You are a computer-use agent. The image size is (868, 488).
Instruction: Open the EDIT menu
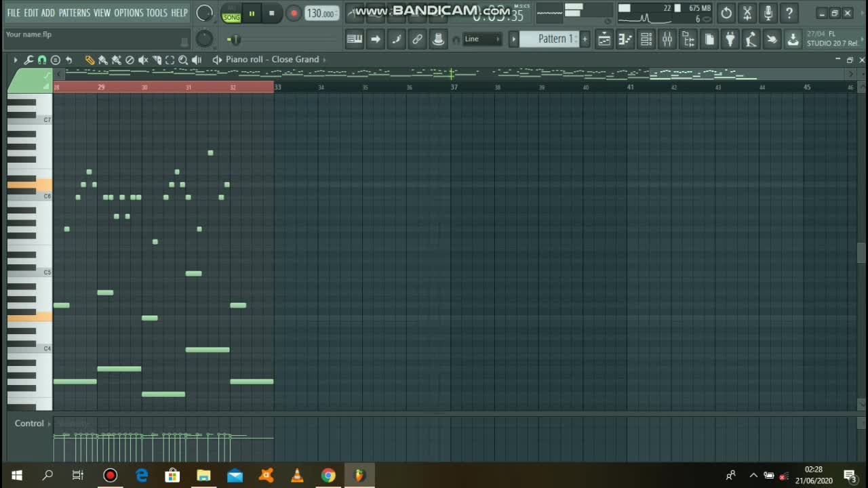point(31,13)
